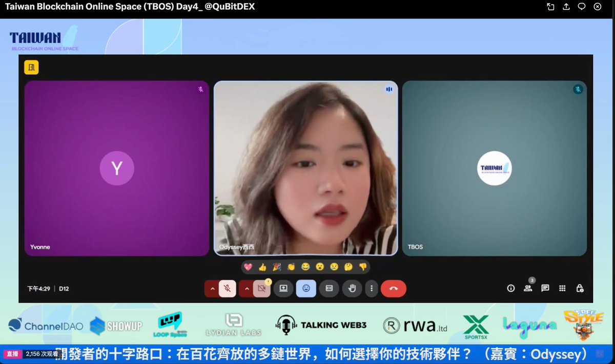This screenshot has width=615, height=364.
Task: Show the participants list
Action: coord(528,288)
